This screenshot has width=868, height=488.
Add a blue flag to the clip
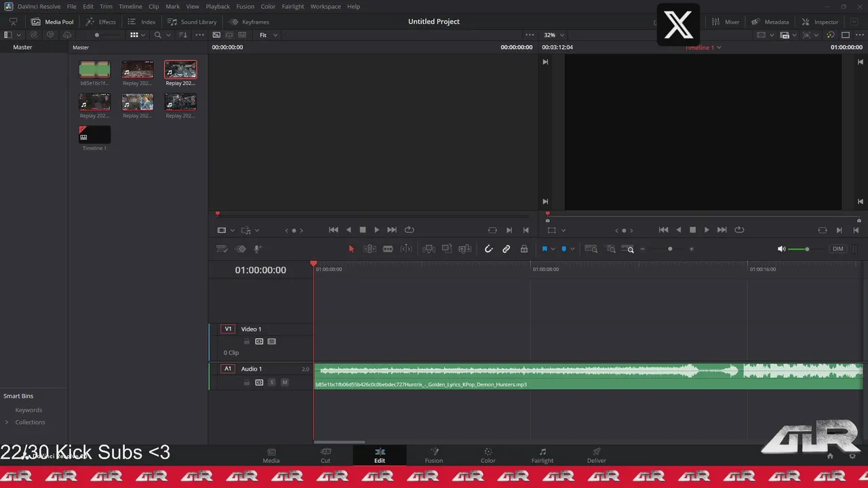click(x=544, y=249)
